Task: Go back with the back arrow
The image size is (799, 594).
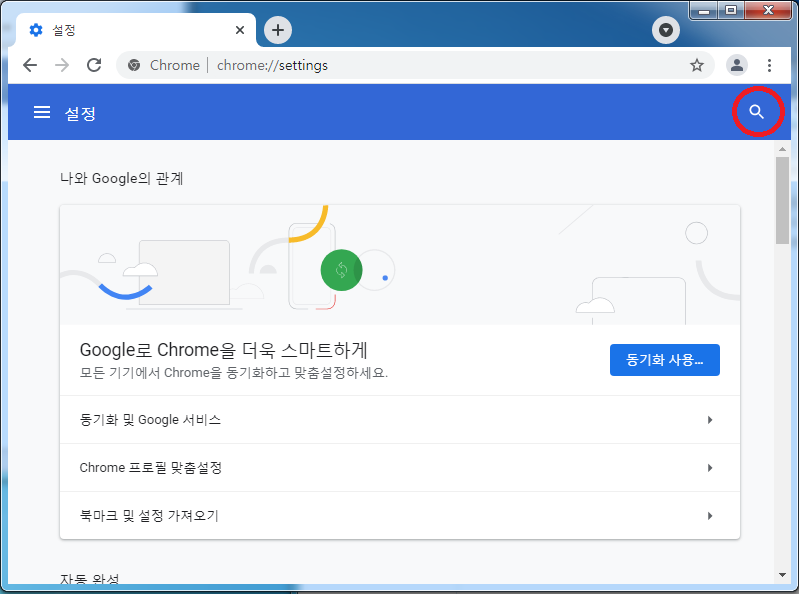Action: click(30, 65)
